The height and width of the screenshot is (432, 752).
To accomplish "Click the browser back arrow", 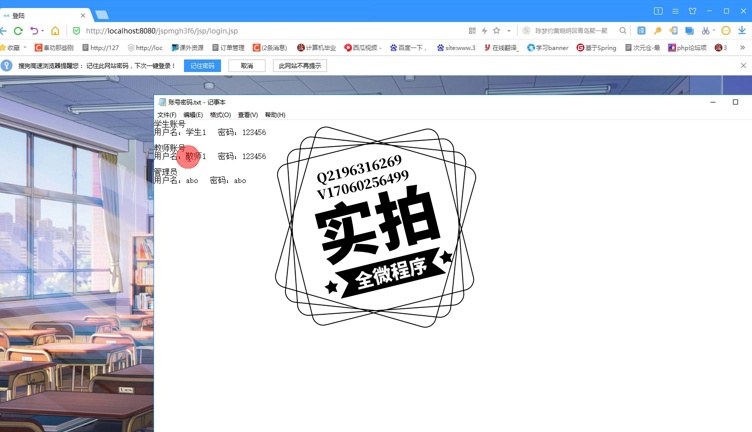I will pyautogui.click(x=3, y=31).
